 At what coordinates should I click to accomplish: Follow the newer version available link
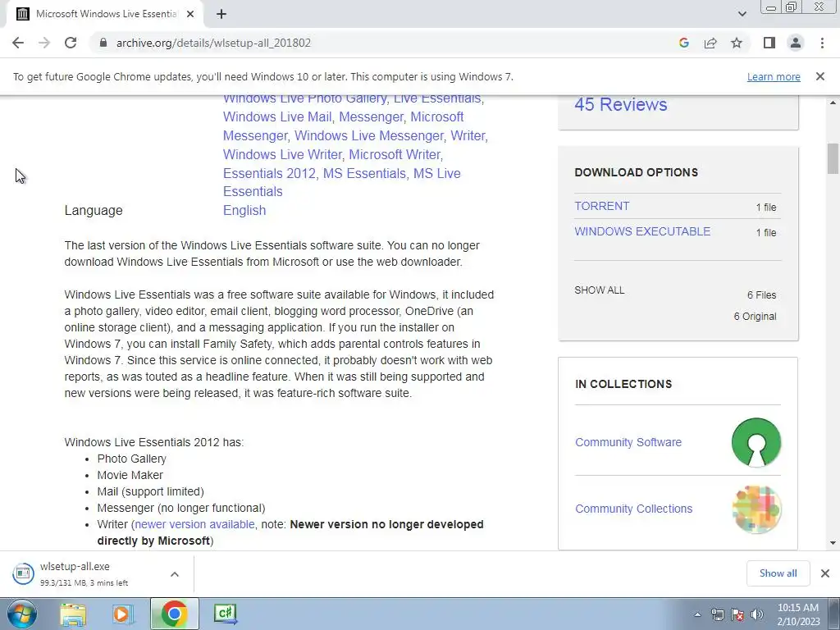195,524
